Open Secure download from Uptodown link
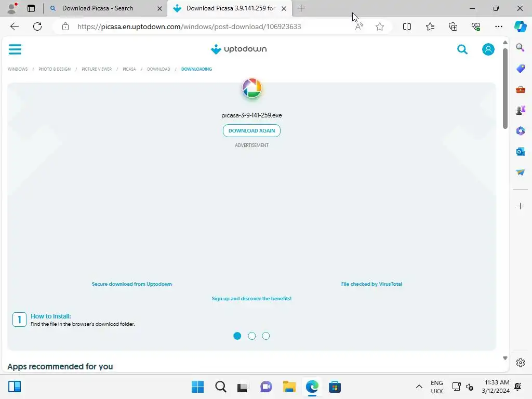 pyautogui.click(x=131, y=284)
